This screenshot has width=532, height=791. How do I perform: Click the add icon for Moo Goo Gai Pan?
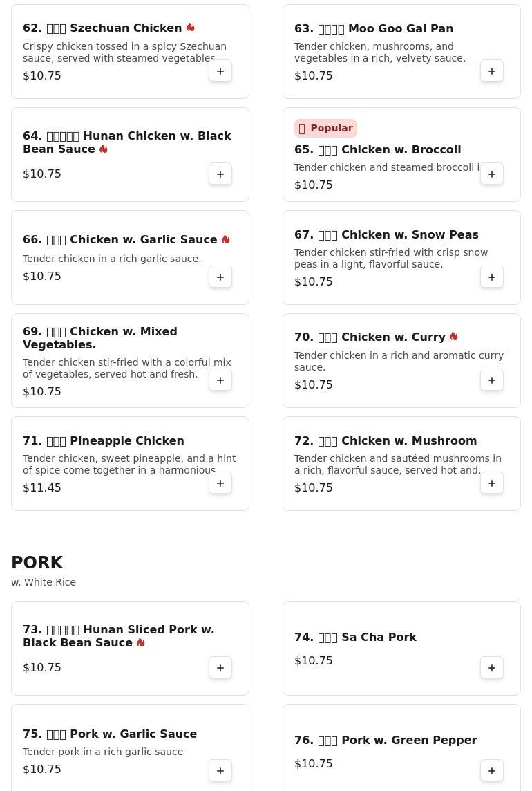tap(492, 71)
